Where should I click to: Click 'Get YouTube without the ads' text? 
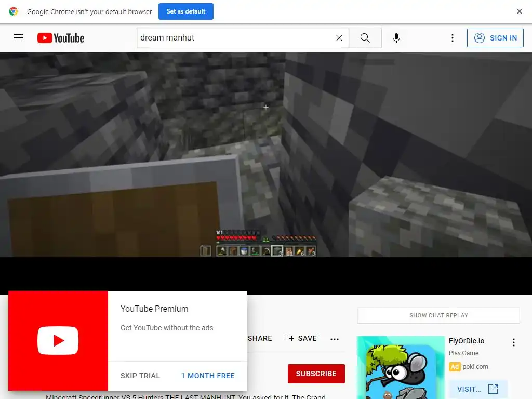[167, 328]
